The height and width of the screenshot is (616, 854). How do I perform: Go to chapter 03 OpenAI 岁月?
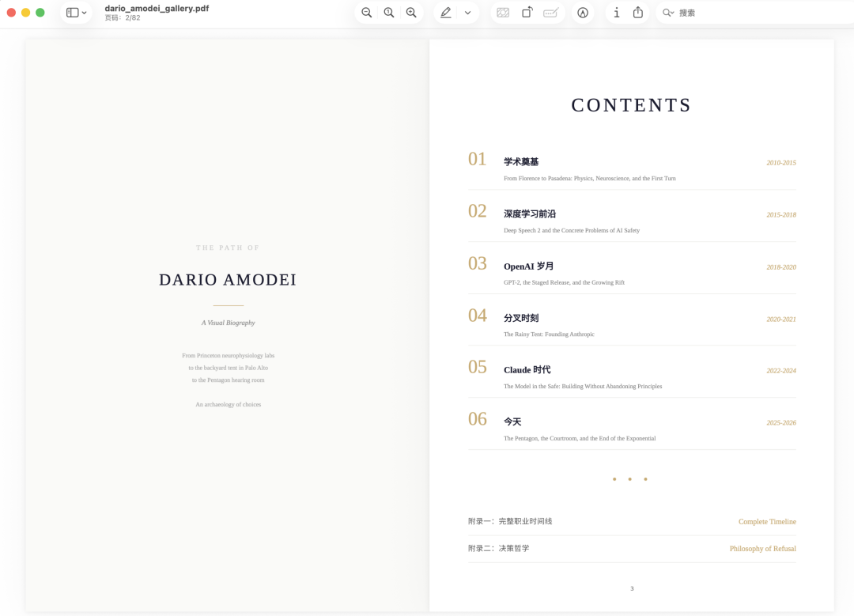[x=528, y=266]
